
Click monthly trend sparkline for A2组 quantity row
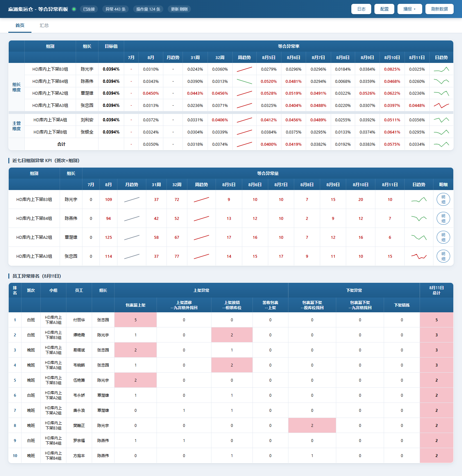click(132, 237)
